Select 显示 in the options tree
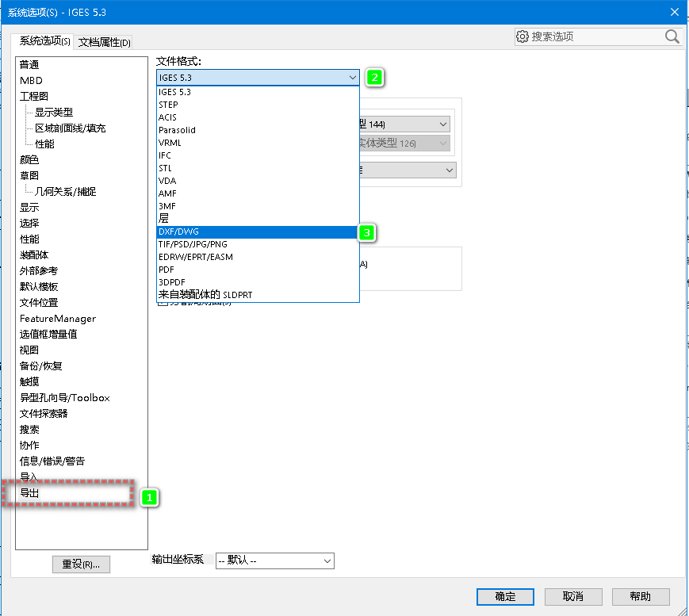Screen dimensions: 689x616 [29, 208]
